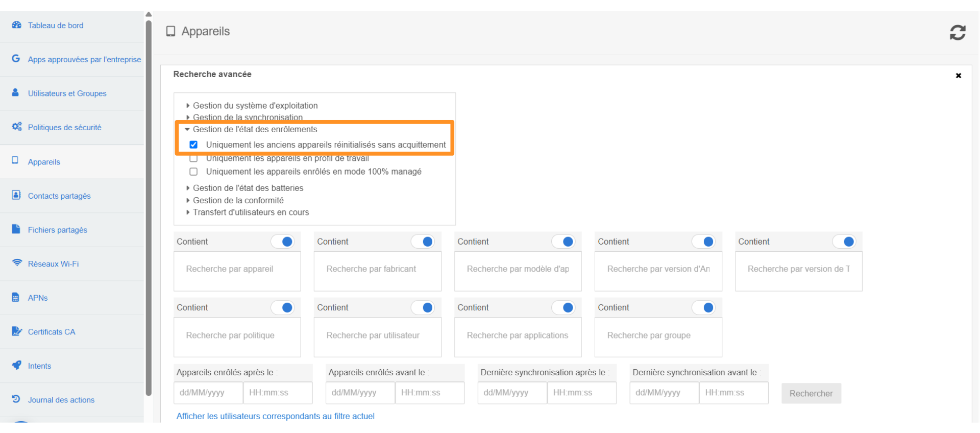The image size is (980, 433).
Task: Click the refresh icon next to Appareils header
Action: [957, 32]
